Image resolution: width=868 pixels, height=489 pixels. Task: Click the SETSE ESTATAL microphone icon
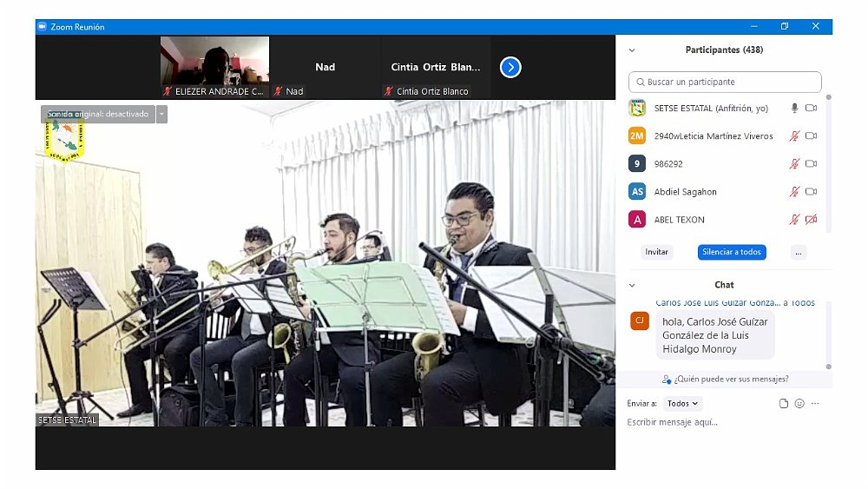(x=793, y=108)
